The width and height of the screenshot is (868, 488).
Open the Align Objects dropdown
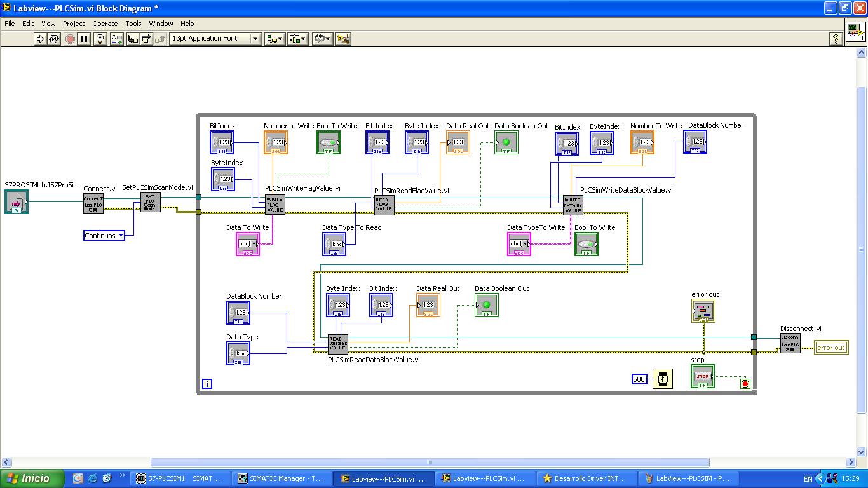(275, 39)
